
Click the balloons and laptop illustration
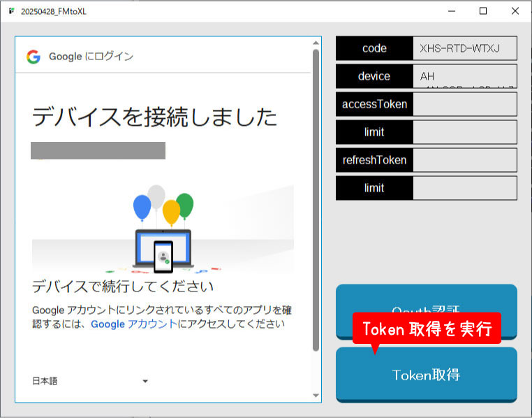pos(163,229)
